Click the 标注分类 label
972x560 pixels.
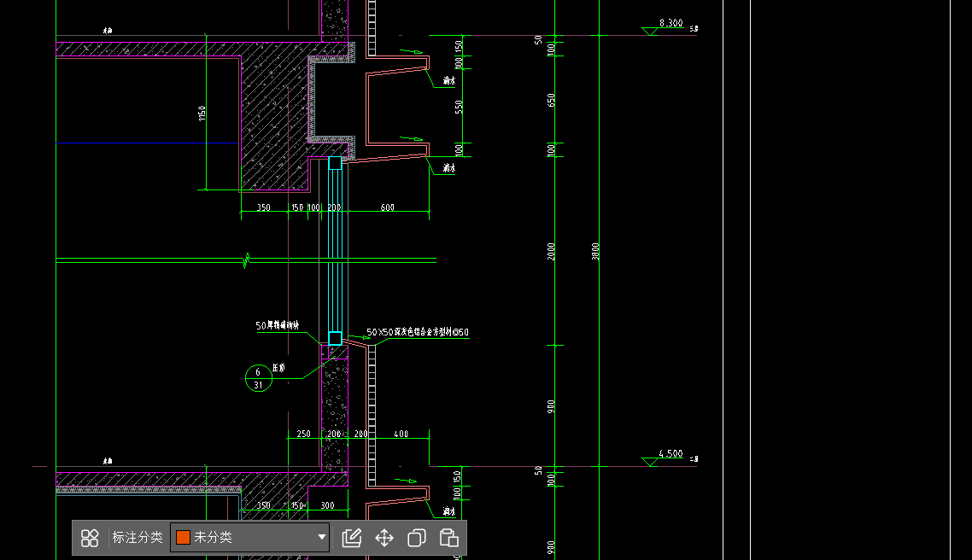click(137, 537)
